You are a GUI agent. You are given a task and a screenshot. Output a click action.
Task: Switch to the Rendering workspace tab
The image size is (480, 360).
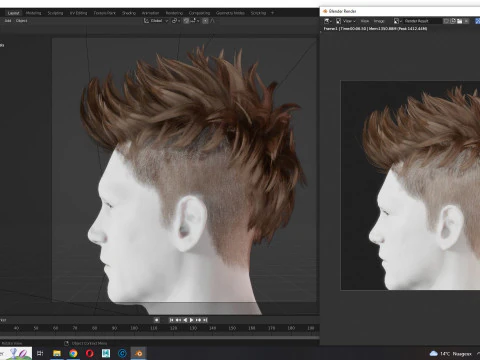pyautogui.click(x=174, y=13)
